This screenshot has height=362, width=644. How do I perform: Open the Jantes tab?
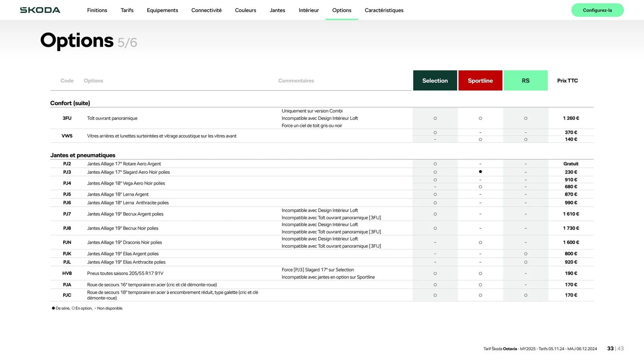[277, 10]
